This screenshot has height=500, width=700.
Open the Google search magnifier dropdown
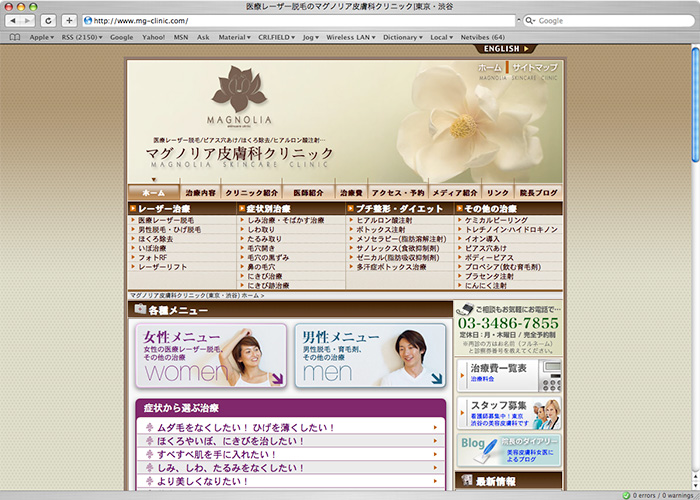tap(530, 21)
